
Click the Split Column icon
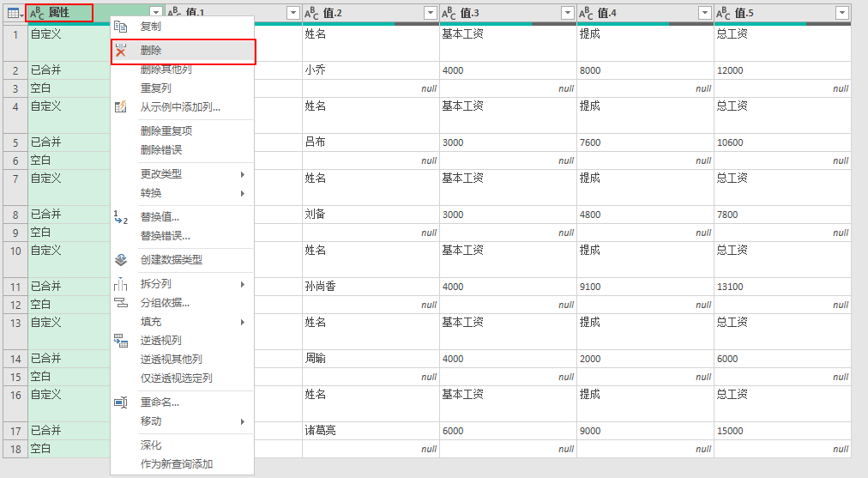(x=121, y=284)
